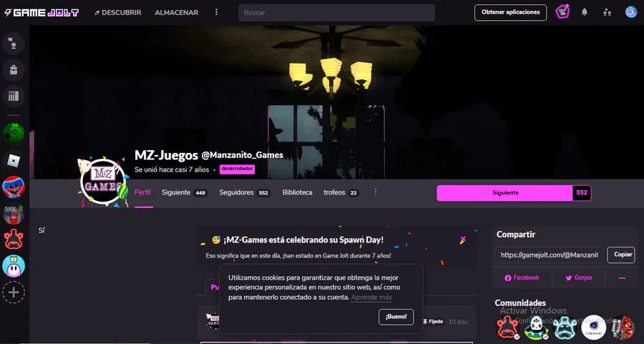
Task: Open the trofeos 22 tab
Action: pos(341,192)
